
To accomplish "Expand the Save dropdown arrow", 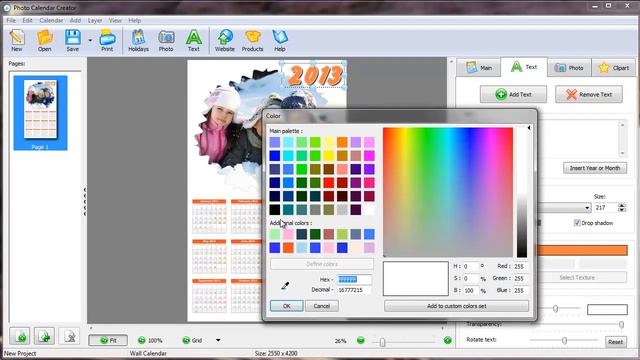I will click(90, 40).
